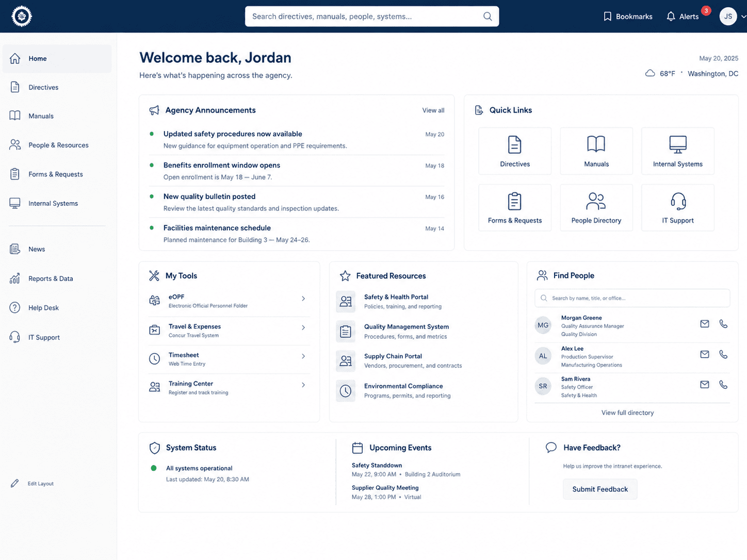Click IT Support headset quick link tile
Image resolution: width=747 pixels, height=560 pixels.
tap(678, 208)
